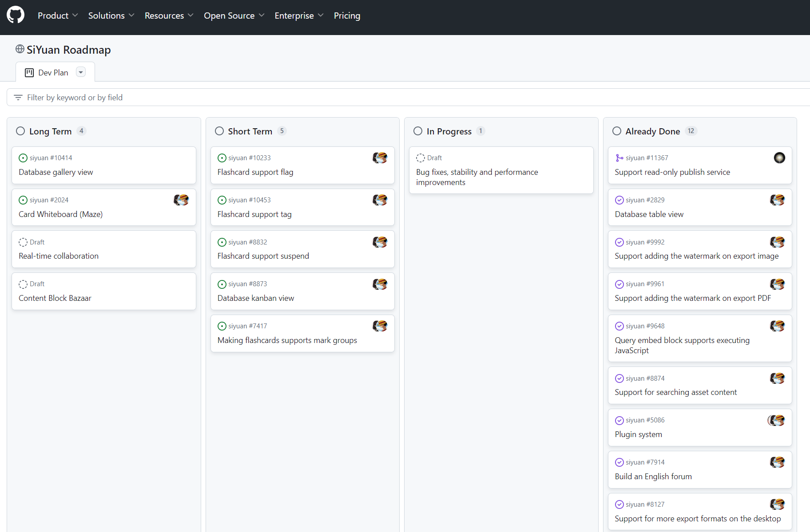This screenshot has width=810, height=532.
Task: Click the closed issue icon for siyuan #5086
Action: pos(619,420)
